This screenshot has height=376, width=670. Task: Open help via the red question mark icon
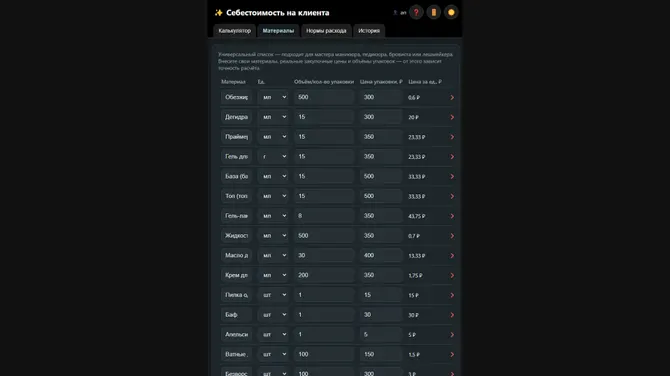416,12
